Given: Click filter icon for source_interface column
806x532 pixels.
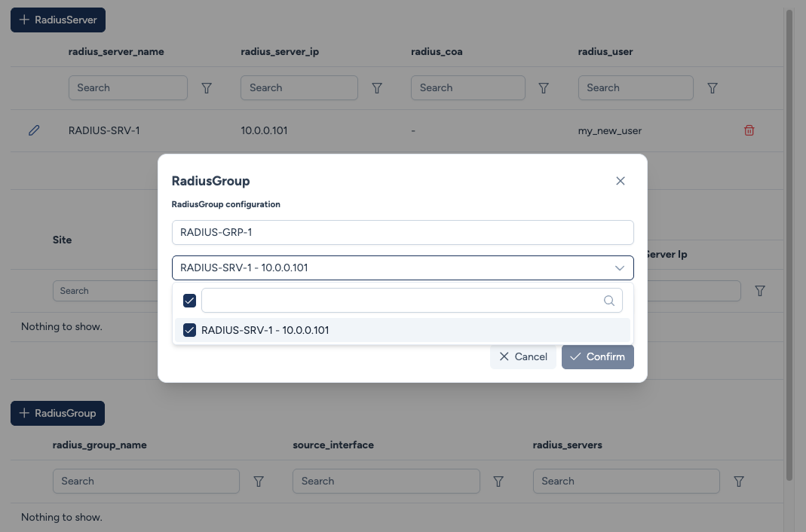Looking at the screenshot, I should coord(498,481).
